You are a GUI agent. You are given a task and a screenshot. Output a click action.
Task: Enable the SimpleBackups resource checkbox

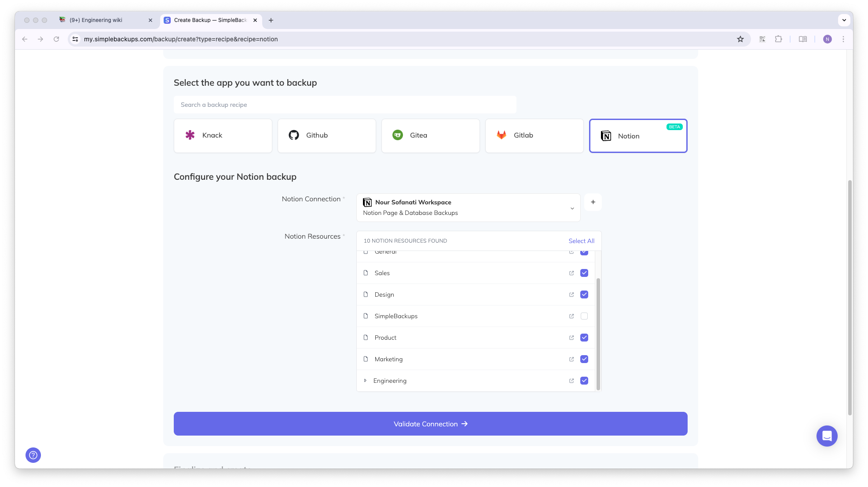584,316
